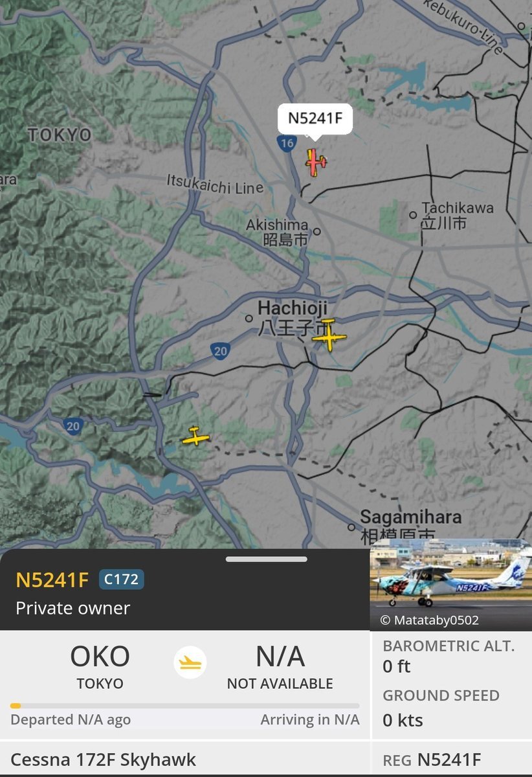Click the Akishima city marker dot

pyautogui.click(x=317, y=231)
